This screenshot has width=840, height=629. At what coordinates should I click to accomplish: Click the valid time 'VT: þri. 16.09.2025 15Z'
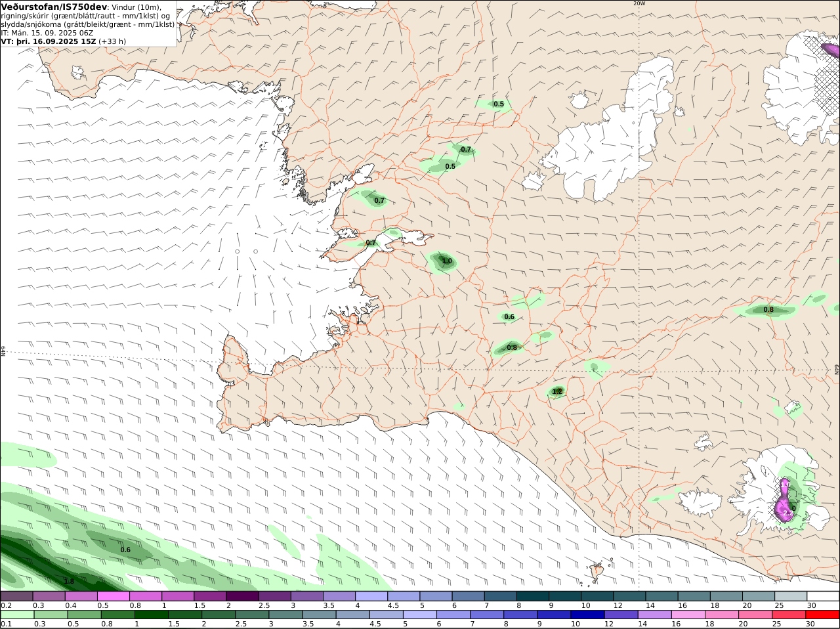pos(49,41)
